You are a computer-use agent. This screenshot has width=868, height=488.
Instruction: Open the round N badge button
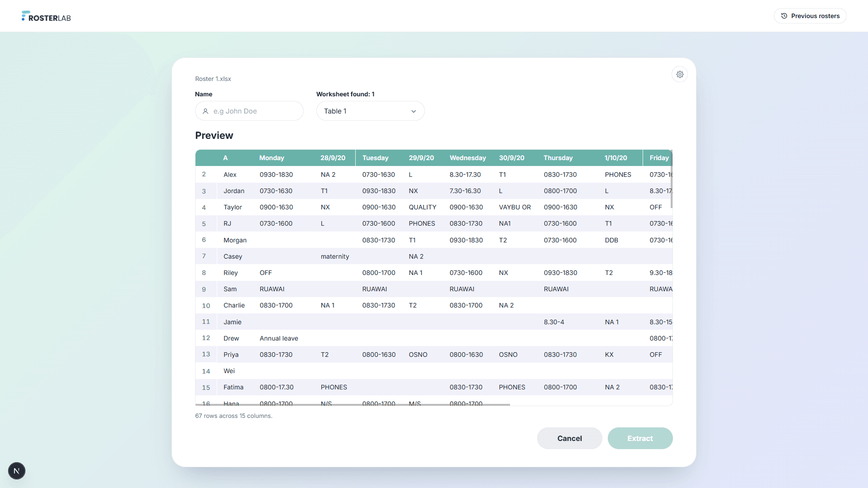coord(17,471)
